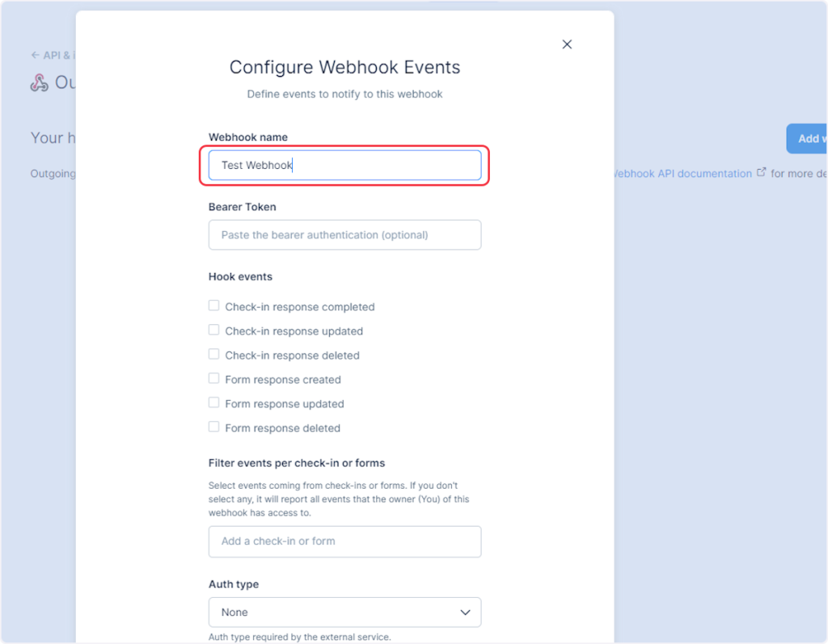Click the back arrow to API & integrations
Screen dimensions: 828x644
pos(35,55)
